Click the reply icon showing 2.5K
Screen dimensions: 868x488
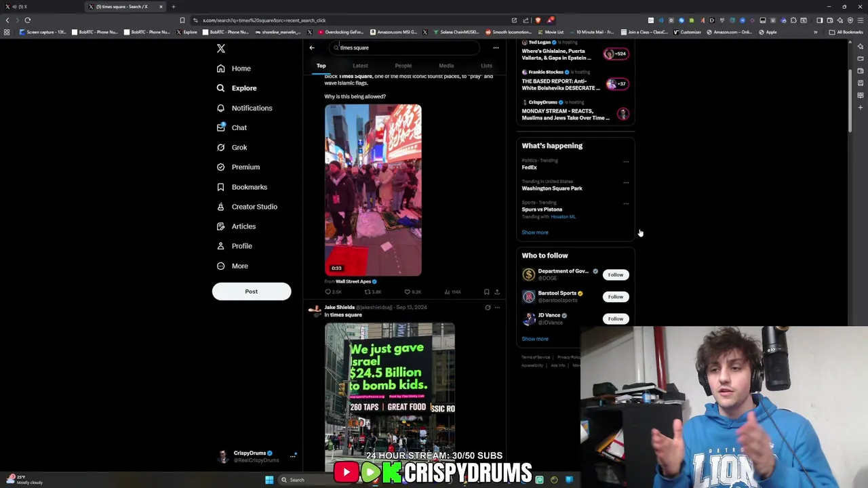[x=328, y=292]
